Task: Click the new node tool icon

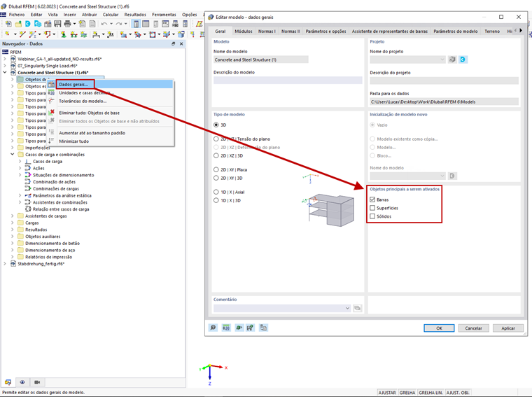Action: pyautogui.click(x=7, y=34)
